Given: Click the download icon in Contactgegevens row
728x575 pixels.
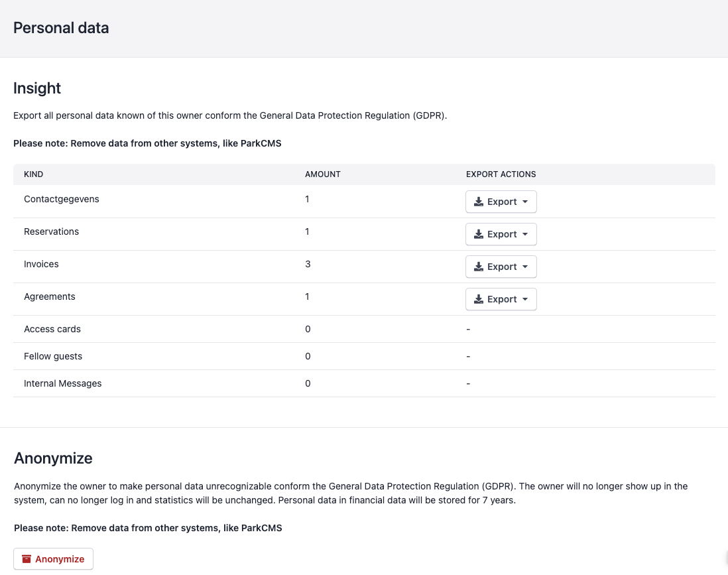Looking at the screenshot, I should (479, 202).
